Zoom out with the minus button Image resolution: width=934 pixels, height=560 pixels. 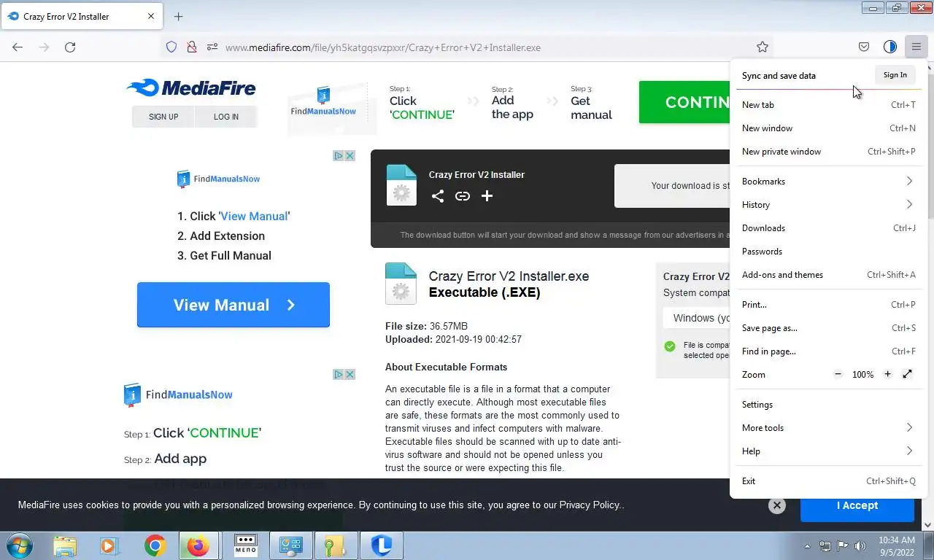tap(838, 374)
